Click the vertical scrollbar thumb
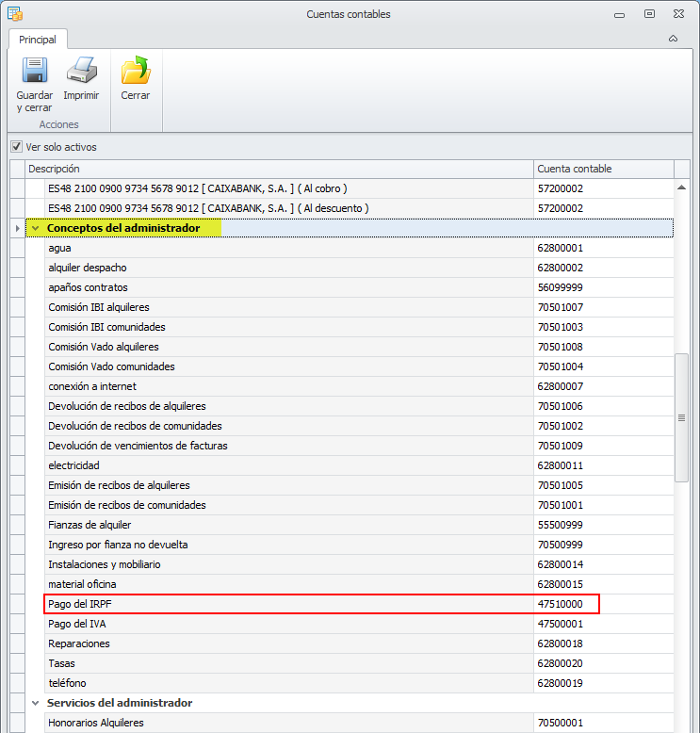Screen dimensions: 700x733 682,418
